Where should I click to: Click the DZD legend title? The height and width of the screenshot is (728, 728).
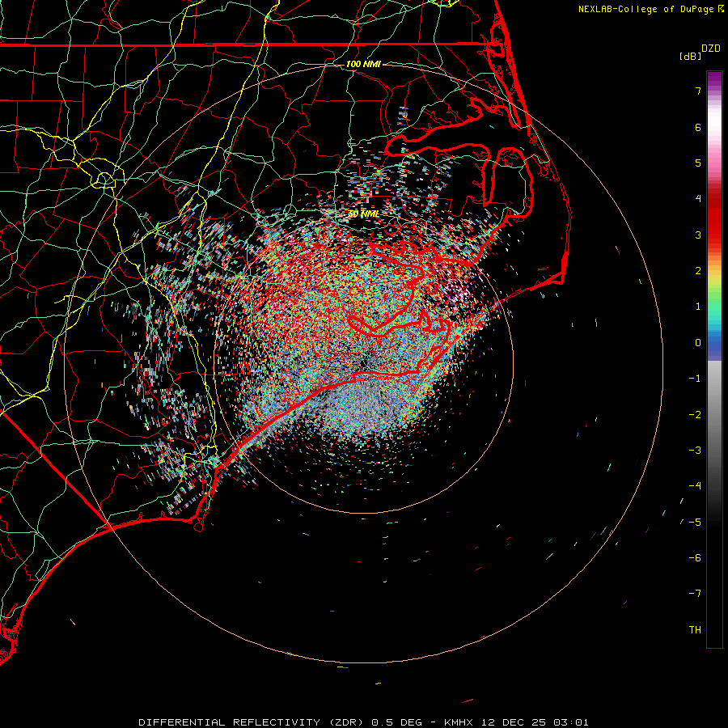(711, 49)
